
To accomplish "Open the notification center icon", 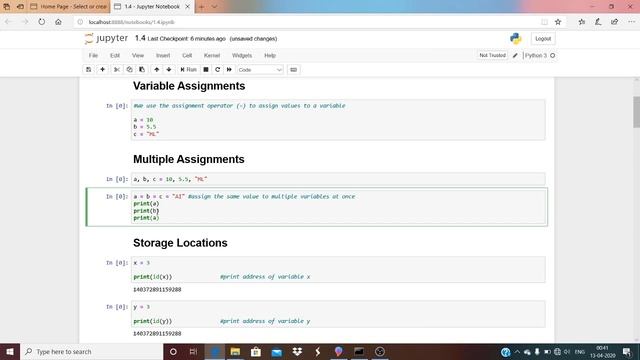I will click(x=627, y=351).
